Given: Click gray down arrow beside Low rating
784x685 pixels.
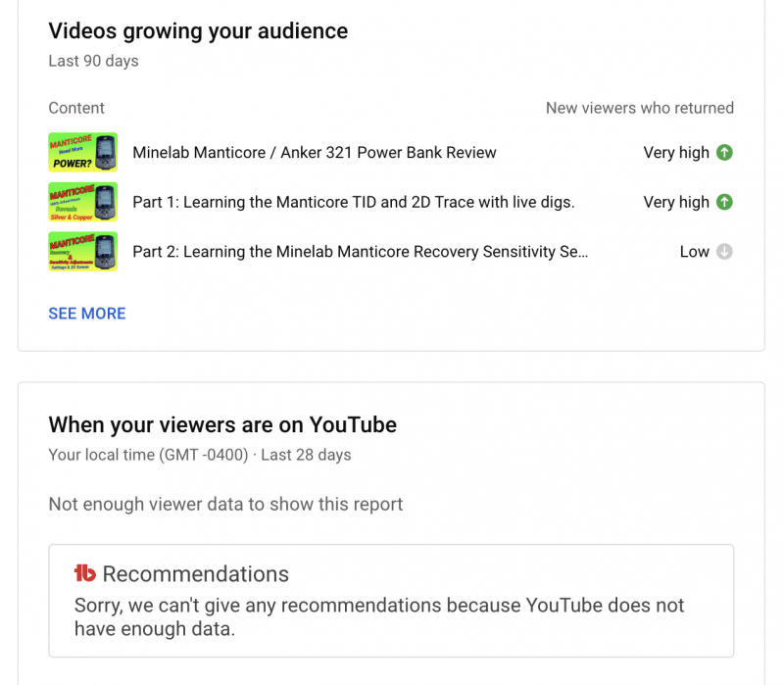Looking at the screenshot, I should pyautogui.click(x=724, y=252).
